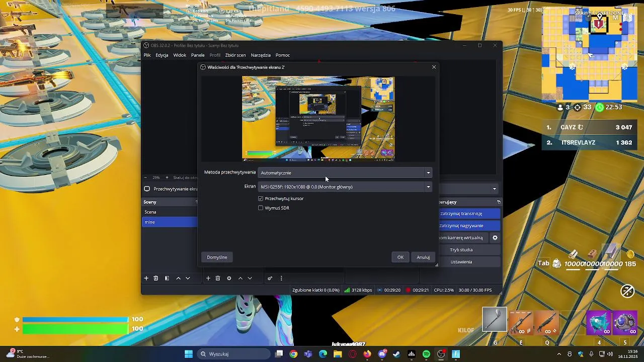
Task: Open Microsoft Edge from taskbar
Action: [x=323, y=354]
